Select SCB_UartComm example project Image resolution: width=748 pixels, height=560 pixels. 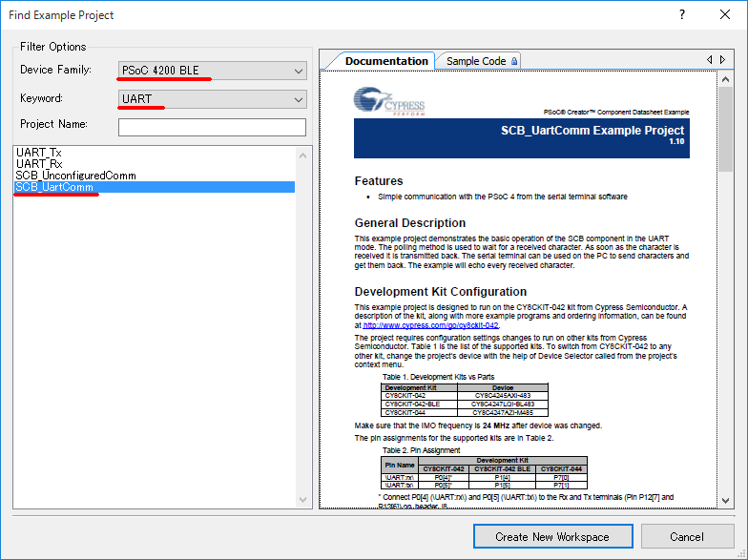click(155, 187)
